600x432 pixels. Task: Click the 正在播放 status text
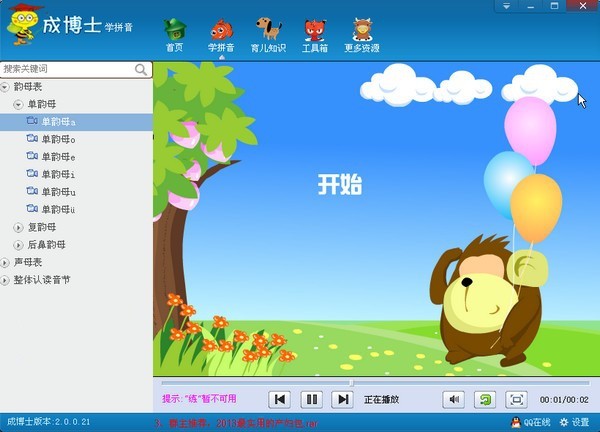point(382,400)
